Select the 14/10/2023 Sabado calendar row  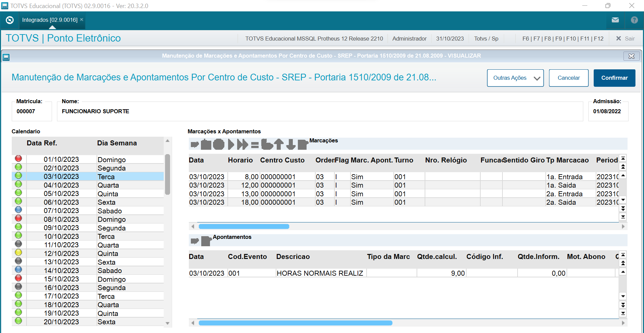(88, 271)
